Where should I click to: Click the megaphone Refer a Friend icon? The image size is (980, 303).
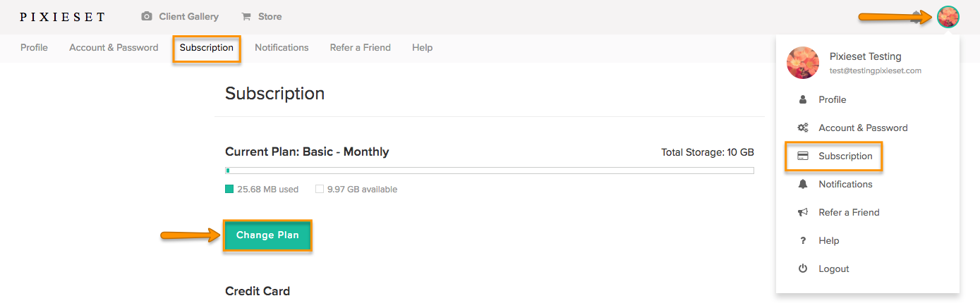click(x=803, y=212)
